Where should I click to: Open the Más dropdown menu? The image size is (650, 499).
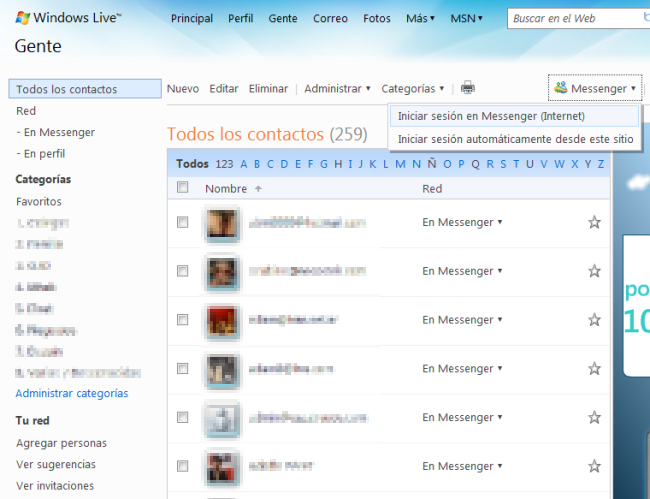pyautogui.click(x=420, y=18)
